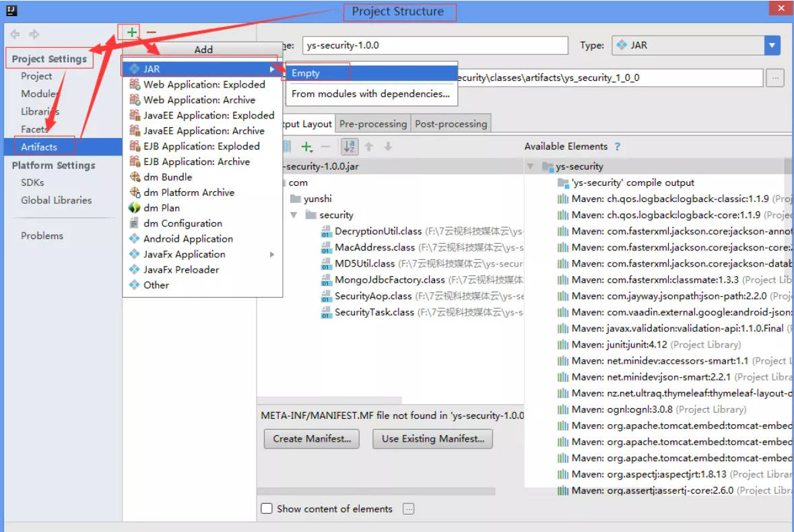The width and height of the screenshot is (794, 532).
Task: Switch to the Pre-processing tab
Action: click(373, 124)
